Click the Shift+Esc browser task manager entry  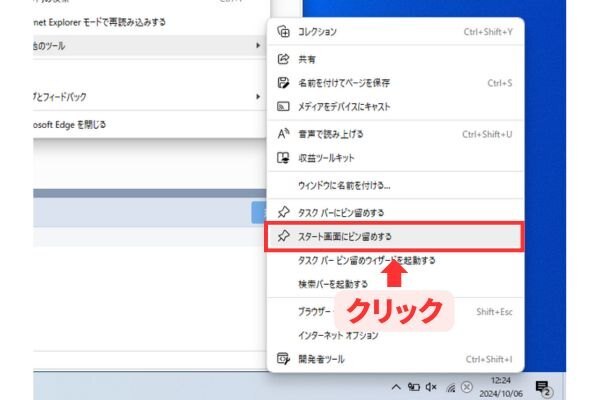pyautogui.click(x=395, y=312)
